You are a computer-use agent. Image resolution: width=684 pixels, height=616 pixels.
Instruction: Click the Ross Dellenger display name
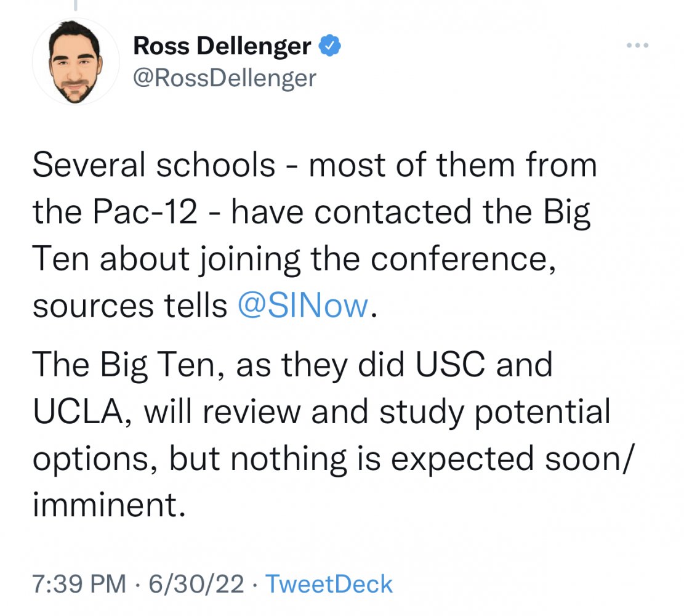222,46
